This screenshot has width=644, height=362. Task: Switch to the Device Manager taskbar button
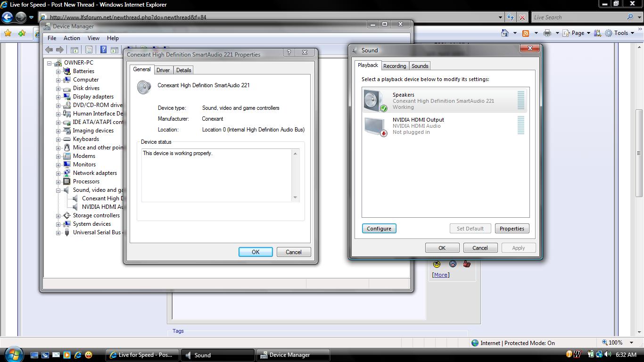pos(293,355)
